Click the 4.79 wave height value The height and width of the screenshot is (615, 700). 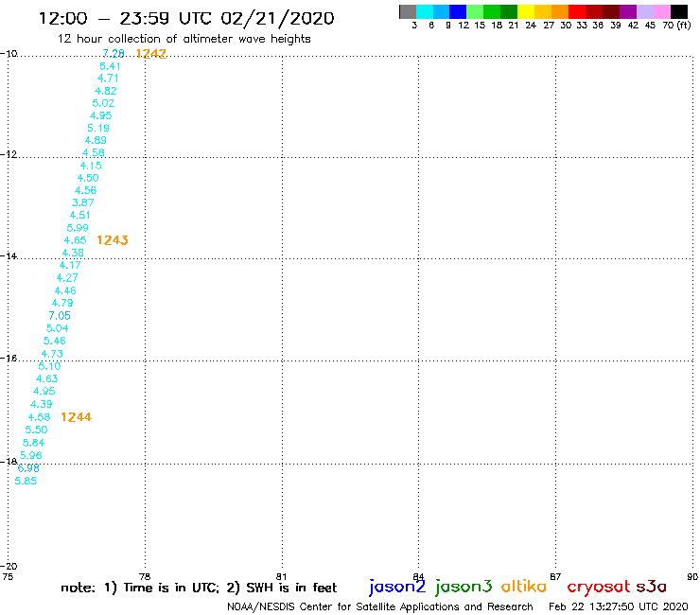pos(62,303)
